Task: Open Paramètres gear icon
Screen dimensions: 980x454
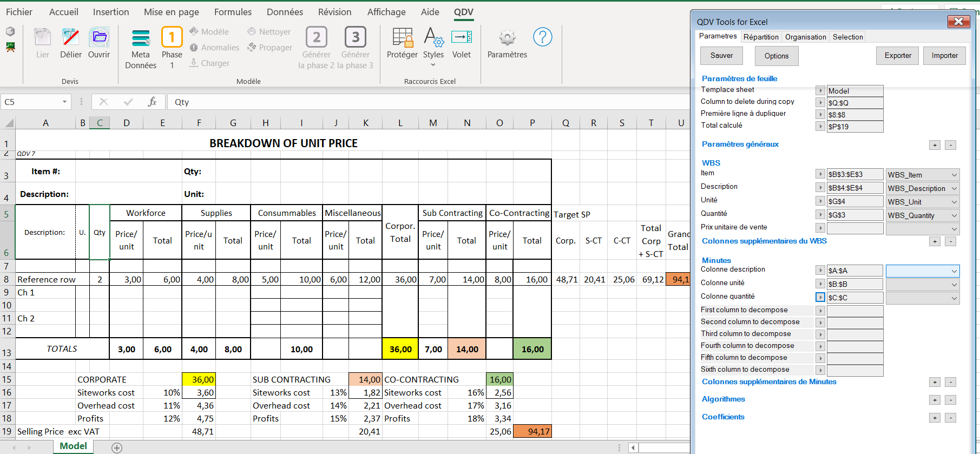Action: [x=507, y=38]
